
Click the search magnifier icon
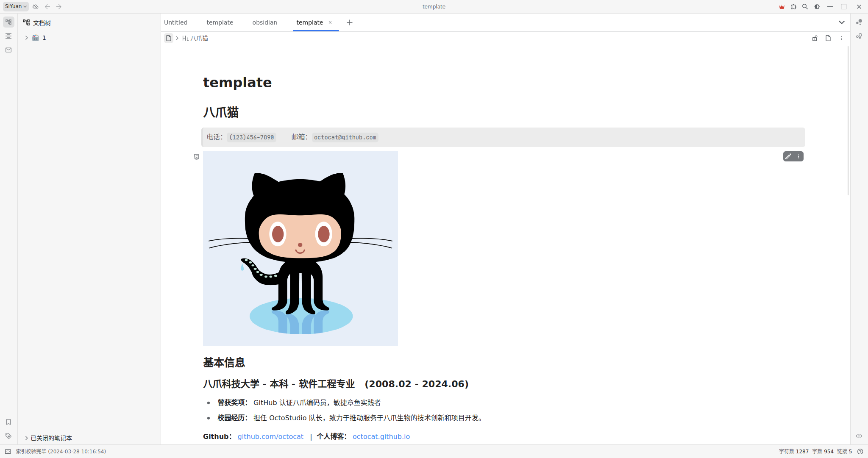click(x=805, y=7)
